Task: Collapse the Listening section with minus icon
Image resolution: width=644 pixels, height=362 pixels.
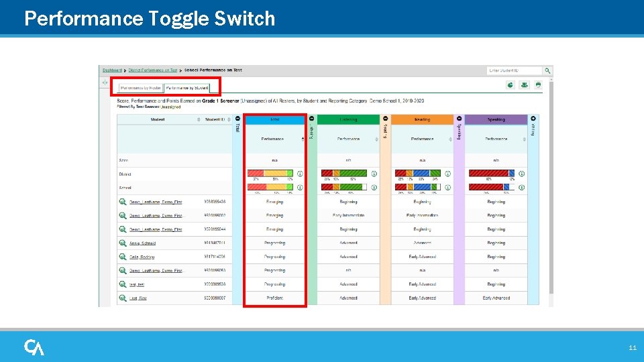Action: 311,119
